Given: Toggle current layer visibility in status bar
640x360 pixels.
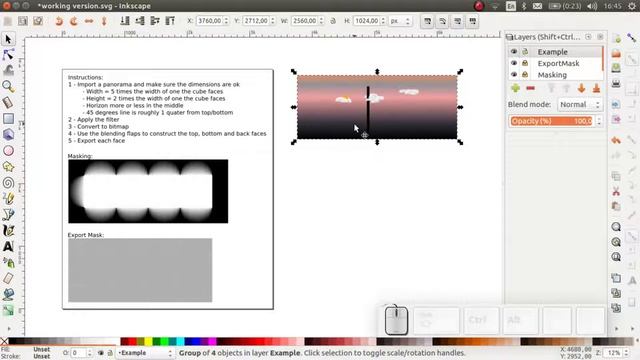Looking at the screenshot, I should pos(100,353).
